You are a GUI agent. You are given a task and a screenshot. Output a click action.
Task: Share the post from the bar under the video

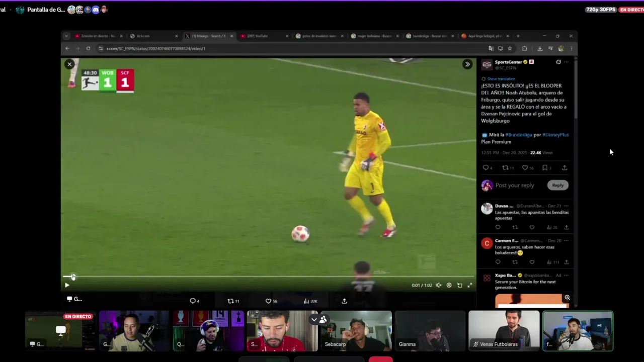[344, 301]
